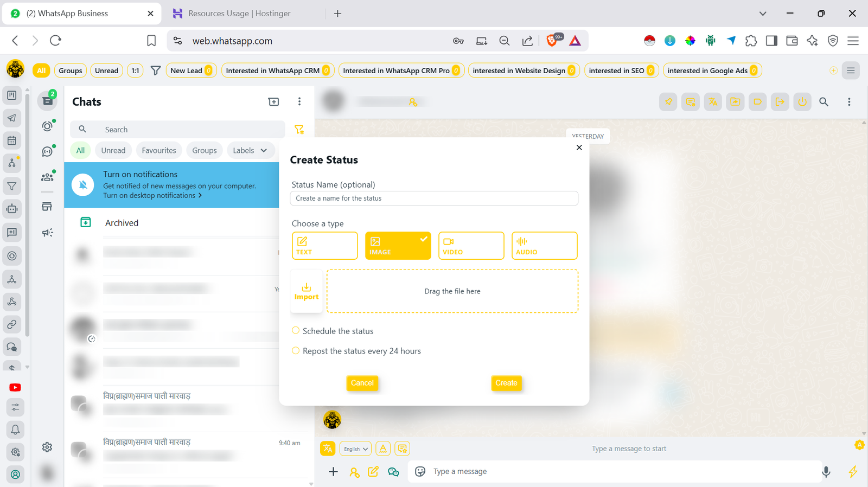Select the TEXT status type
868x487 pixels.
pyautogui.click(x=324, y=246)
